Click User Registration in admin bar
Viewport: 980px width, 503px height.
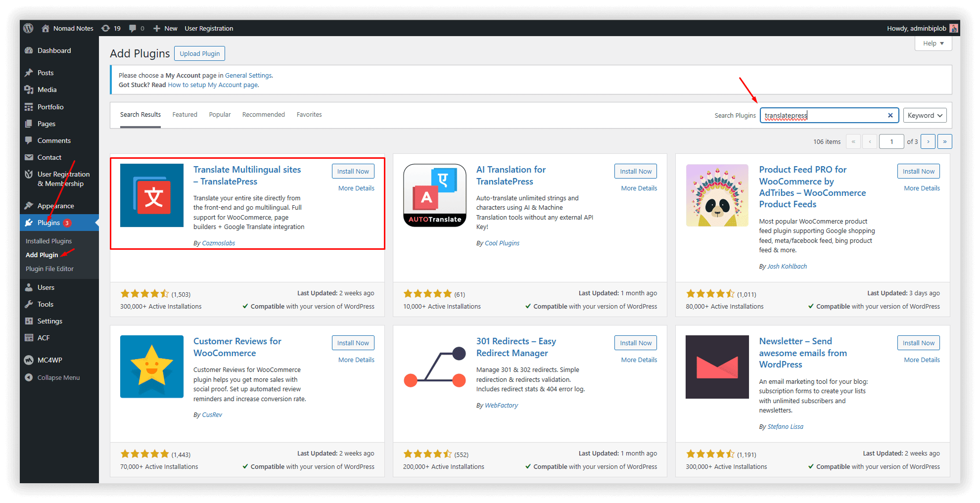[x=209, y=28]
